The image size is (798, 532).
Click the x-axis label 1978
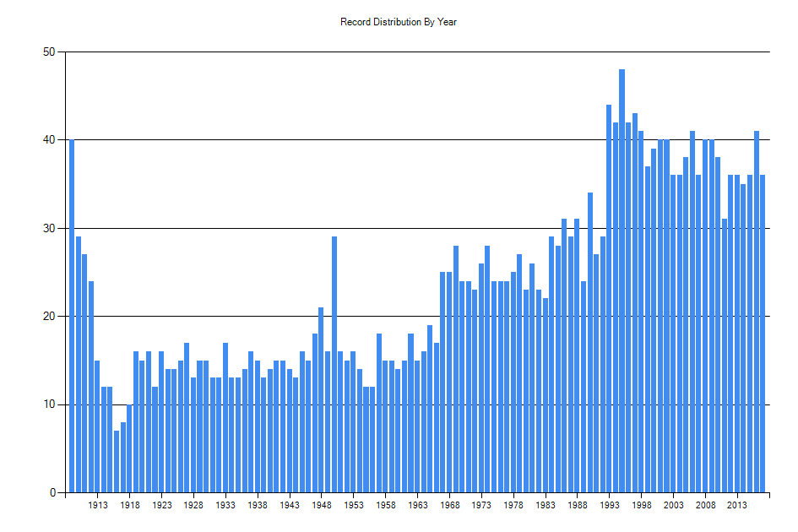click(x=513, y=505)
